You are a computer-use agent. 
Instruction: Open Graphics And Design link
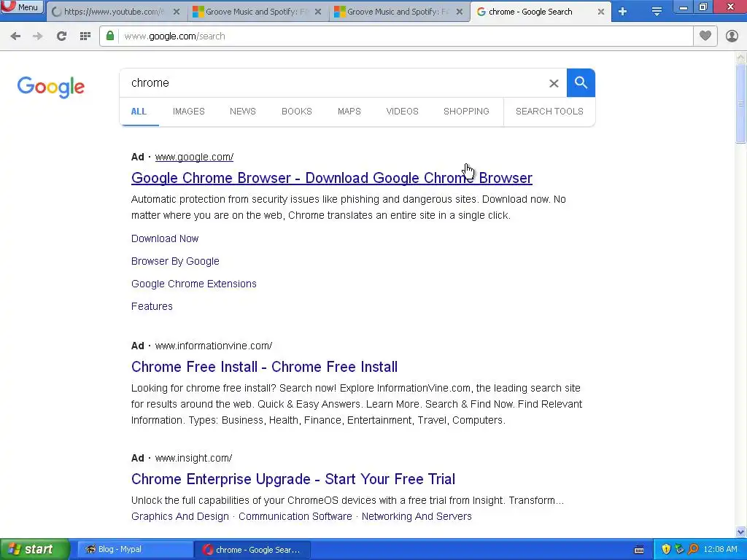(180, 517)
